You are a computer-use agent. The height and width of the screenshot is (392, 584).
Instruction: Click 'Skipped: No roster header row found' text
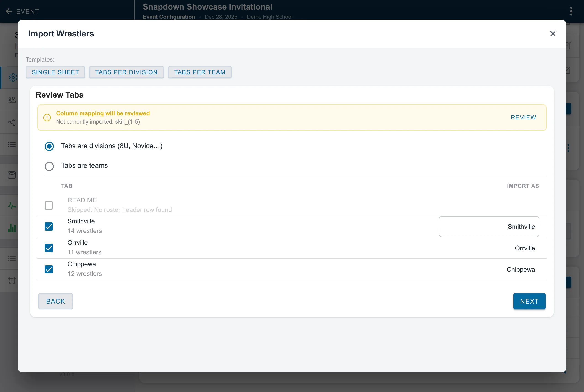(x=120, y=210)
